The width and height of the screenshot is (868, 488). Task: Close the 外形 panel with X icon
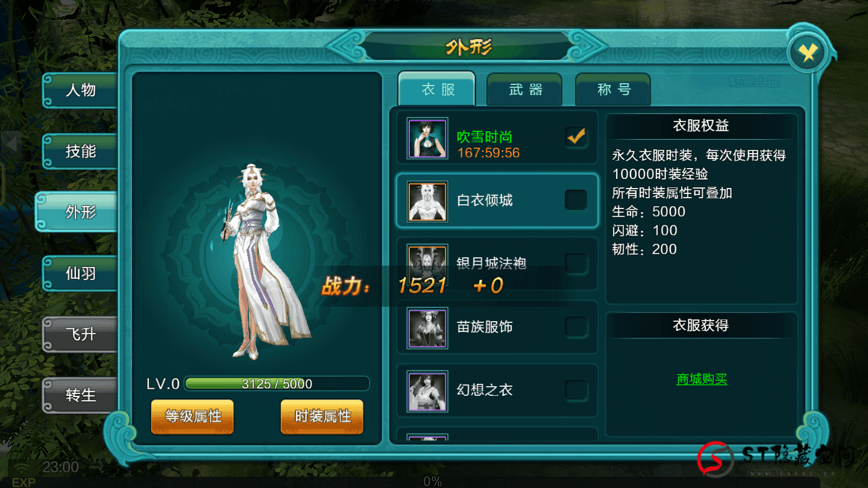point(808,54)
